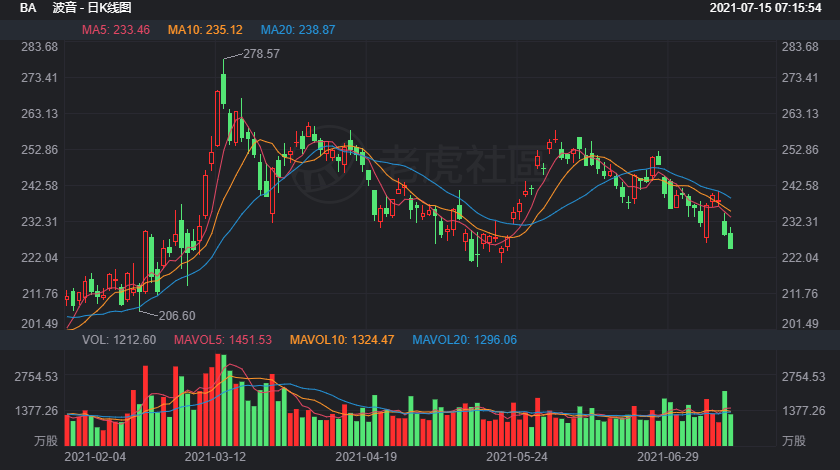Image resolution: width=840 pixels, height=470 pixels.
Task: Click the right axis price 263.13
Action: click(800, 114)
